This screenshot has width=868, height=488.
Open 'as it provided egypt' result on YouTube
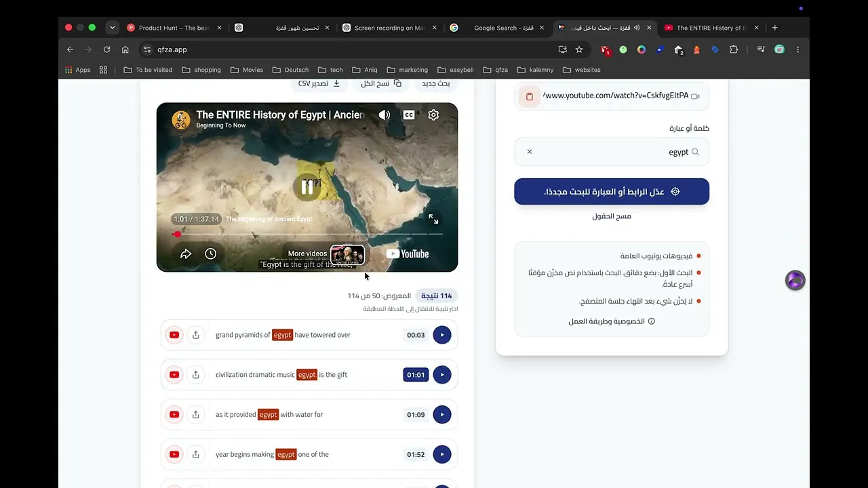174,415
